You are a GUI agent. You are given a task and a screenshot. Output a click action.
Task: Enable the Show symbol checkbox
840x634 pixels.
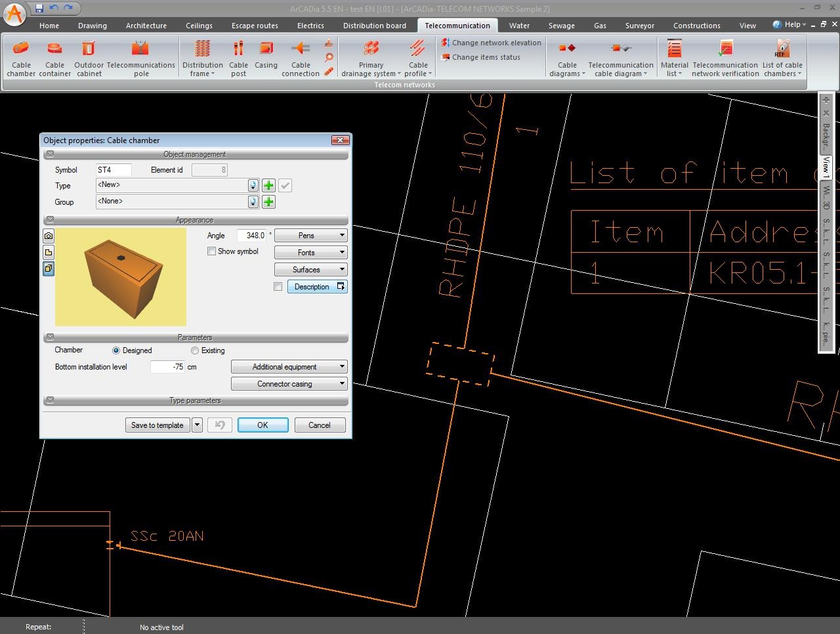click(212, 251)
